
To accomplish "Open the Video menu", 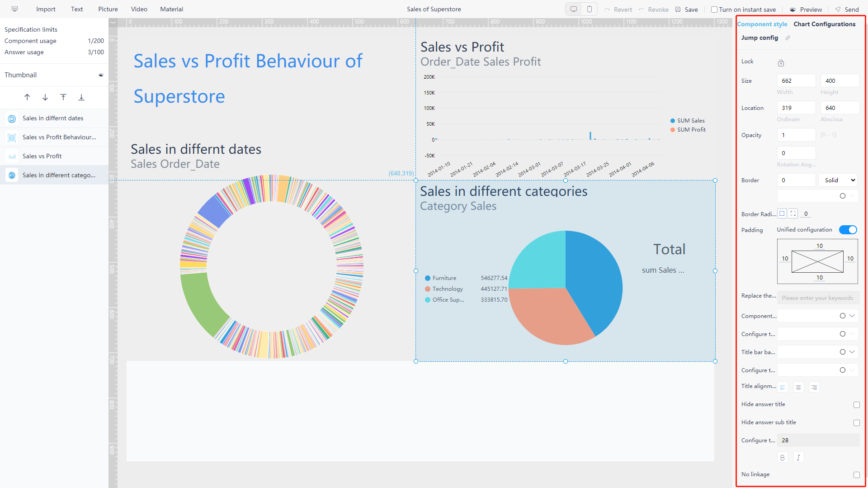I will (x=139, y=9).
